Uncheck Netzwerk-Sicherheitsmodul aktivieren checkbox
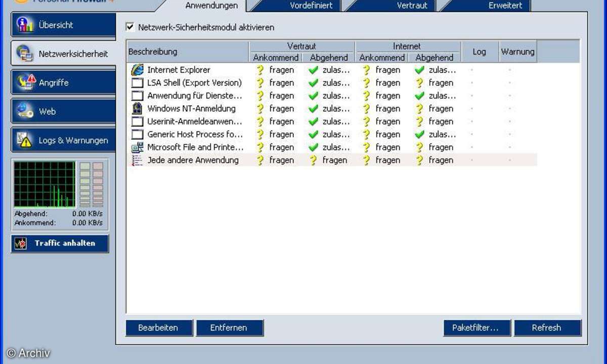The image size is (607, 364). (130, 27)
